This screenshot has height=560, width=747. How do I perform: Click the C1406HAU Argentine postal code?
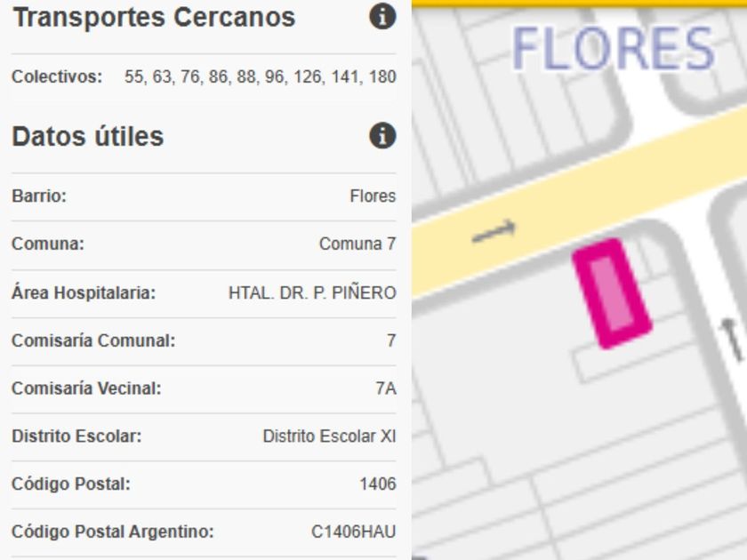pyautogui.click(x=353, y=532)
